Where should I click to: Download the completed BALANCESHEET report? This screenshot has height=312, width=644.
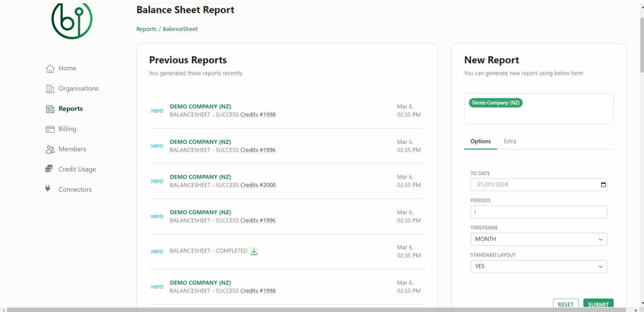[254, 251]
